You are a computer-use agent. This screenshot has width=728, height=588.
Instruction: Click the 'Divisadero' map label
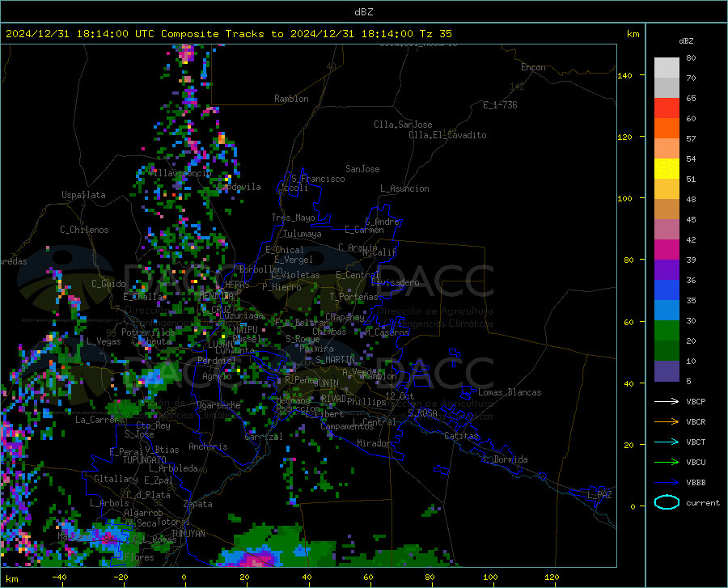pyautogui.click(x=395, y=282)
